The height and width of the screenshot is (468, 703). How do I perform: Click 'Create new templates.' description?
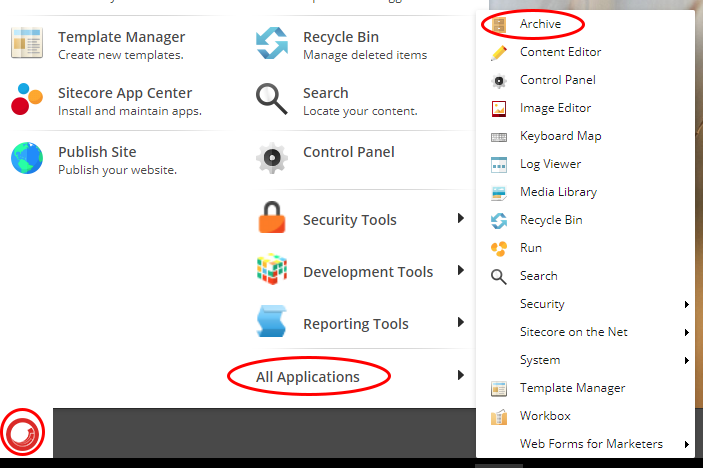(x=121, y=55)
